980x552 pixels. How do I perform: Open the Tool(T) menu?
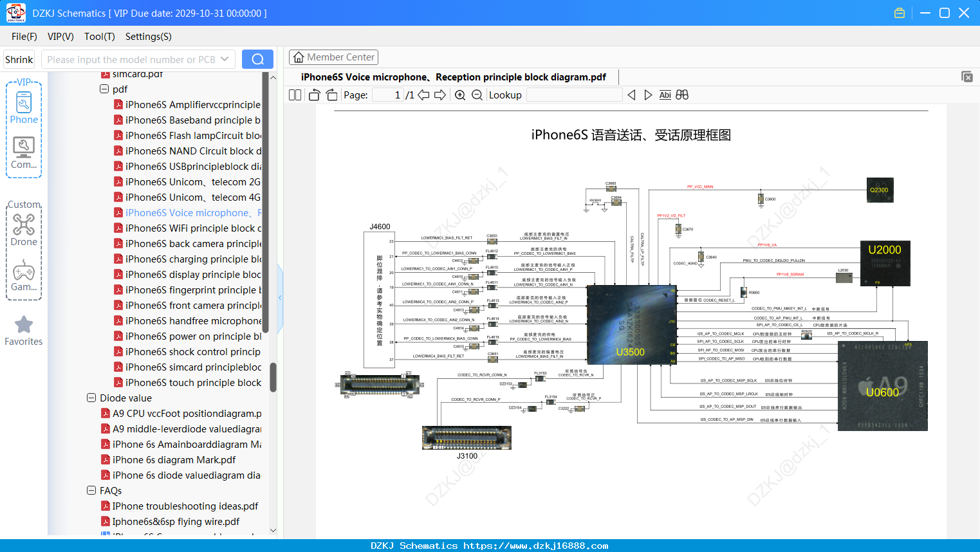[x=100, y=37]
